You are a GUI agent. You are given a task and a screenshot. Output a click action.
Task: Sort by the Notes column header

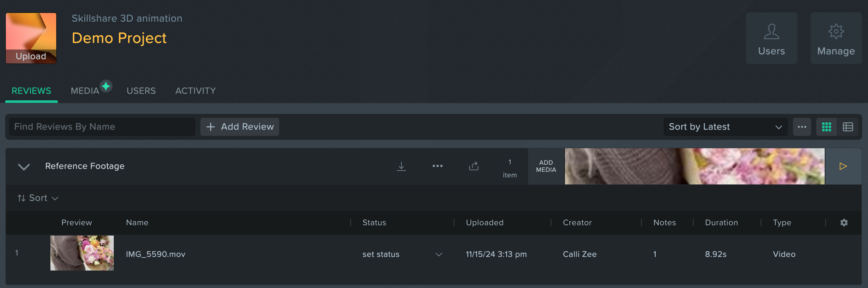(x=664, y=223)
